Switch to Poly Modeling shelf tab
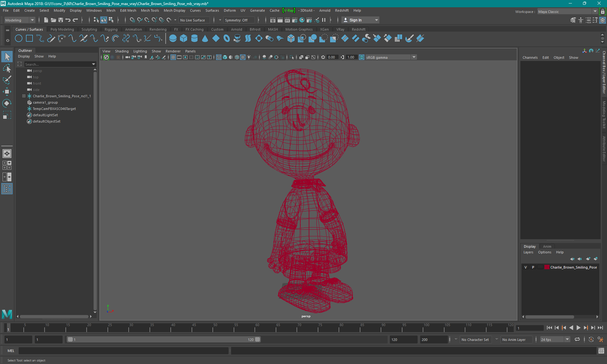The image size is (607, 364). [x=62, y=29]
